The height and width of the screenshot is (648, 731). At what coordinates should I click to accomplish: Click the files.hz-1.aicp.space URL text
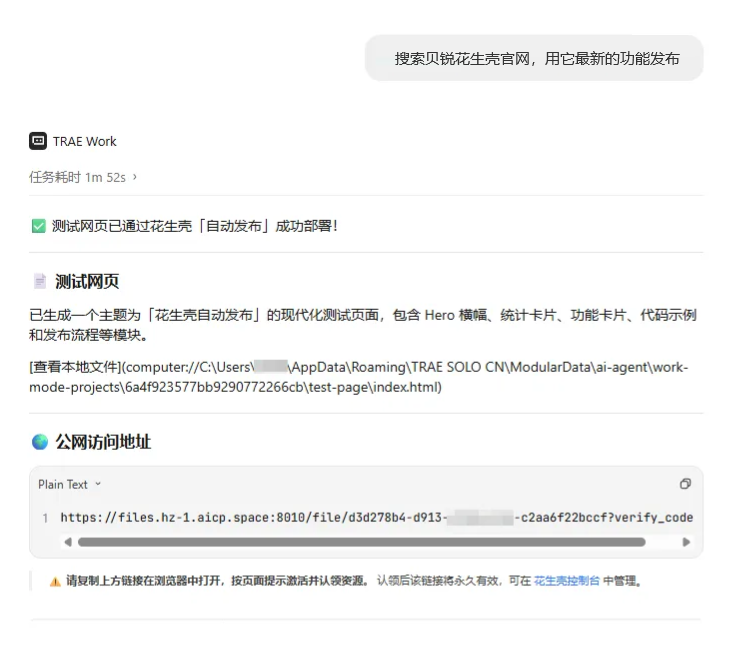[377, 517]
